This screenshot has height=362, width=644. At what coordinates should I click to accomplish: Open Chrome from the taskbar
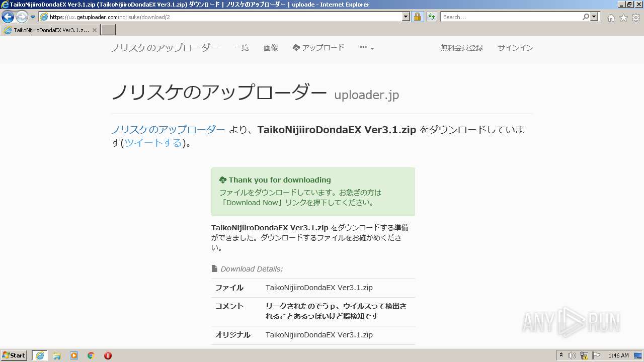(91, 355)
